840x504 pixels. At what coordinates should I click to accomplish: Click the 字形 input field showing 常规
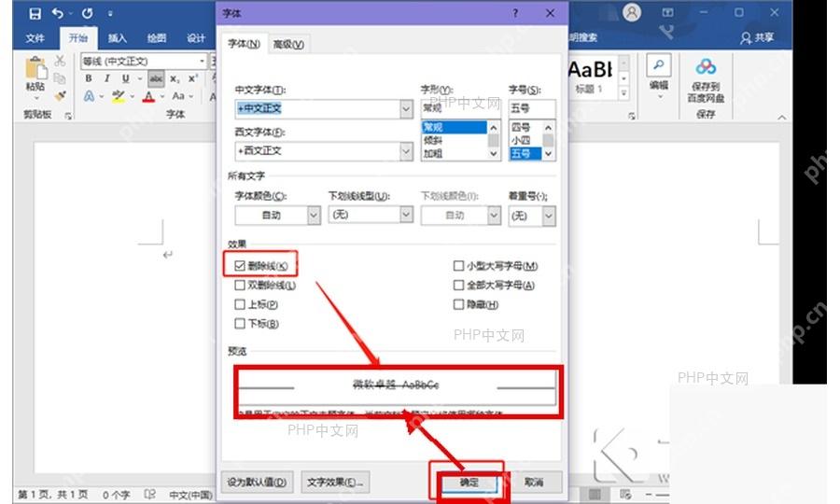coord(461,108)
